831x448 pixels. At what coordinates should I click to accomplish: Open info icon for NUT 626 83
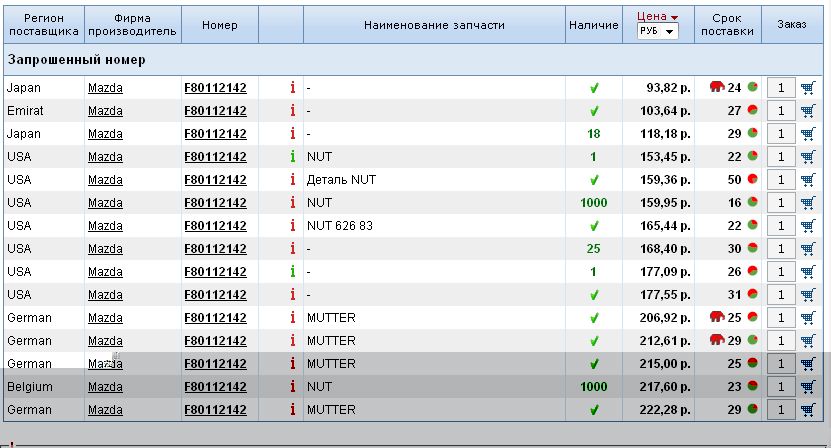293,225
